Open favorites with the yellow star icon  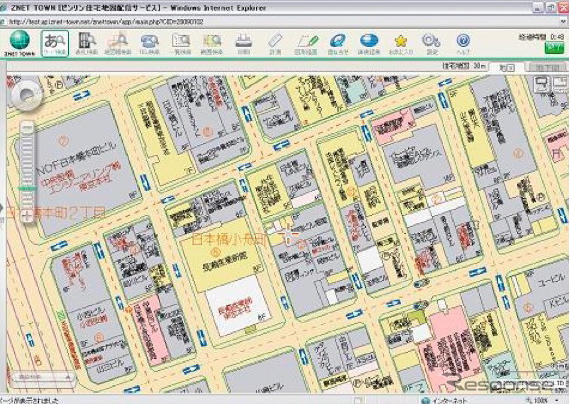coord(401,44)
